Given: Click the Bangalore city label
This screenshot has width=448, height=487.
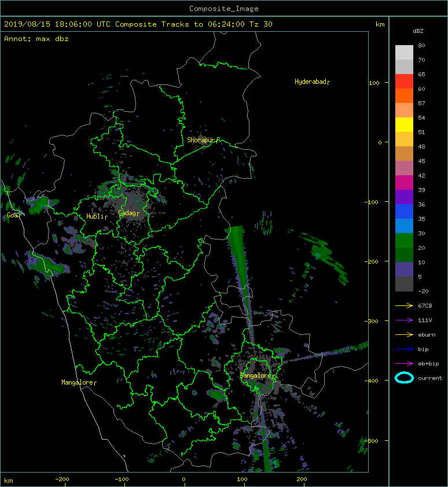Looking at the screenshot, I should tap(256, 375).
